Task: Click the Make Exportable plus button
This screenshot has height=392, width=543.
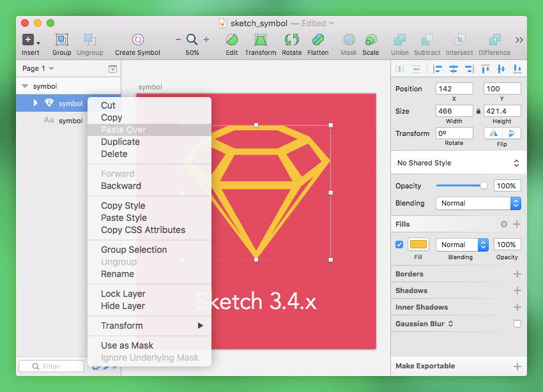Action: click(517, 366)
